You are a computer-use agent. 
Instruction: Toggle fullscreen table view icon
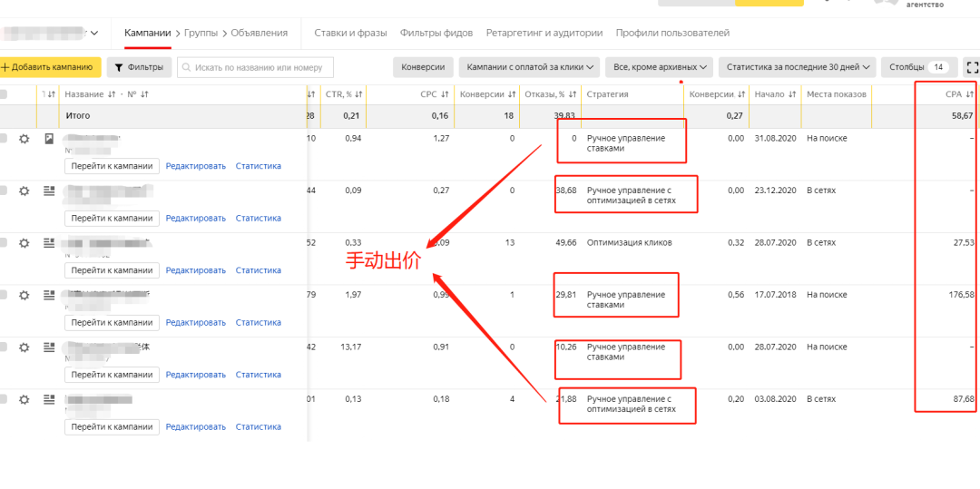pos(972,67)
